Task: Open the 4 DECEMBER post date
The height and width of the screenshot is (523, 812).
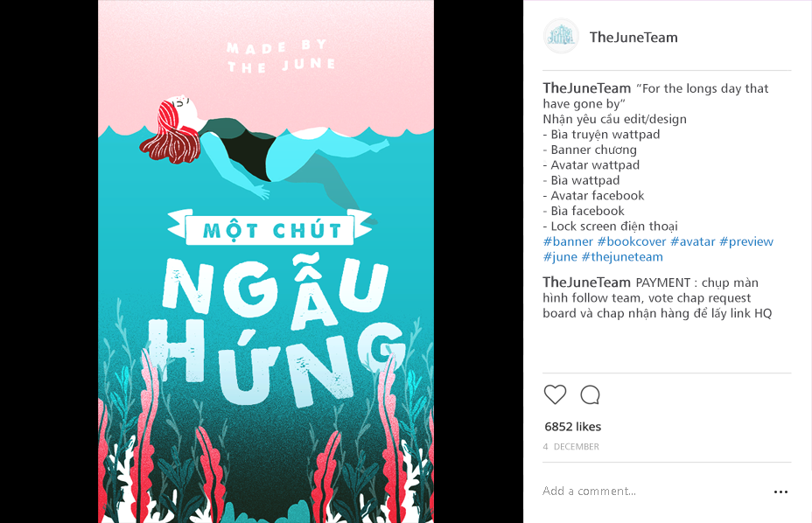Action: point(570,446)
